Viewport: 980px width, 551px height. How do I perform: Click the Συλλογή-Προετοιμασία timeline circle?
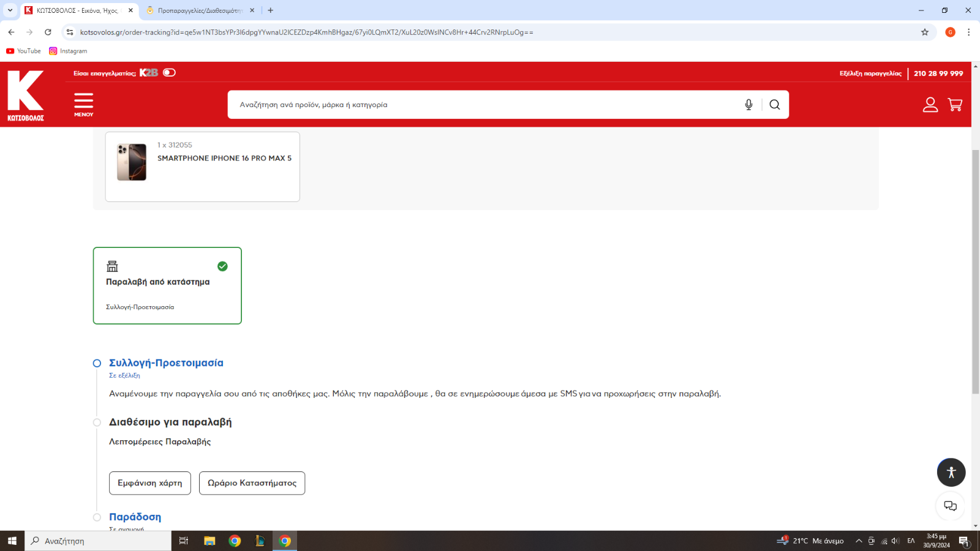[x=97, y=363]
